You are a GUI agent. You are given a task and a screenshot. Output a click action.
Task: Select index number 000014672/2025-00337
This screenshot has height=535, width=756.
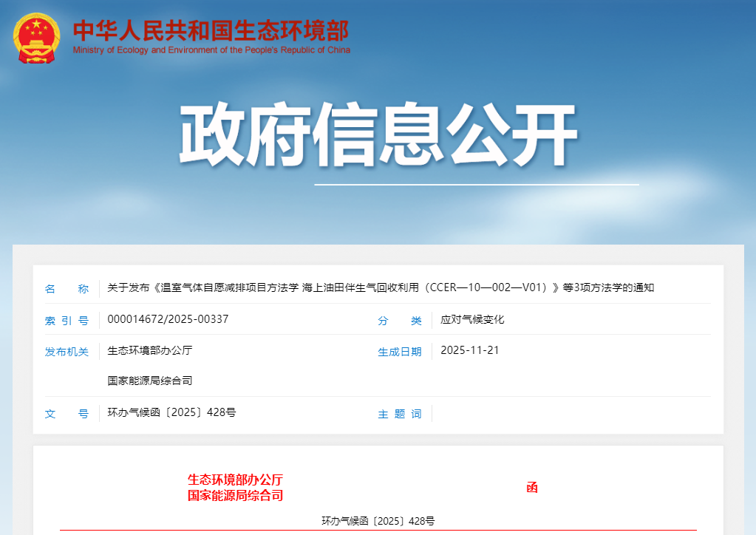click(x=168, y=319)
